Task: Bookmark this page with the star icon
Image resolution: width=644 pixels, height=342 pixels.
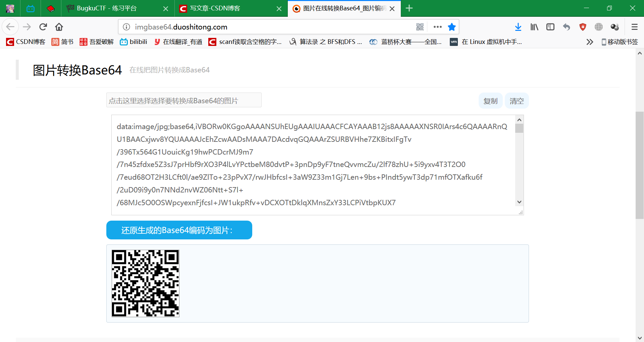Action: (x=452, y=27)
